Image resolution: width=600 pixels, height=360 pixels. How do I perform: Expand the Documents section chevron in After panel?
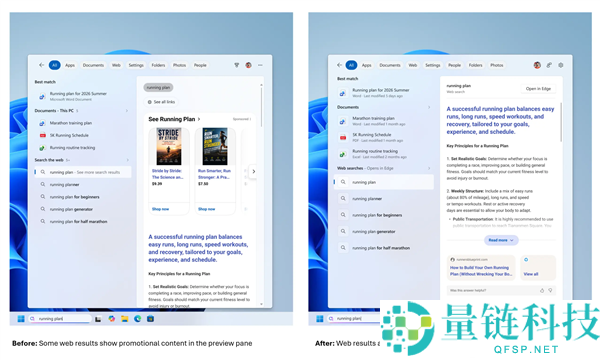(x=429, y=108)
